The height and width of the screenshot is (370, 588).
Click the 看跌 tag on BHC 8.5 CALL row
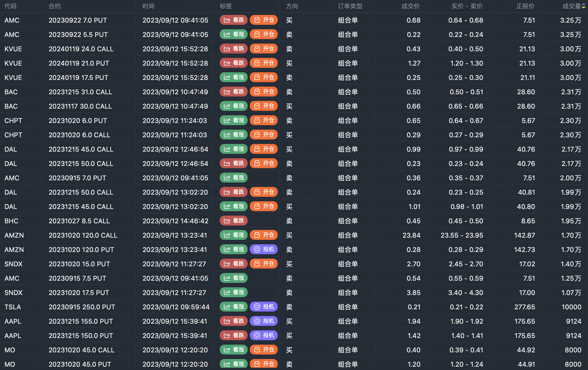(x=234, y=221)
